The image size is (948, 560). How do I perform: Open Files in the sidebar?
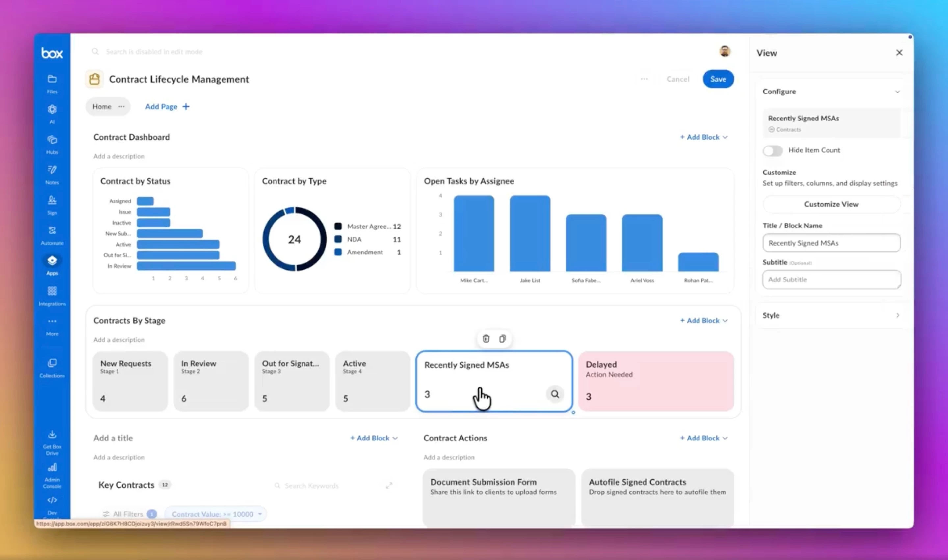[52, 84]
